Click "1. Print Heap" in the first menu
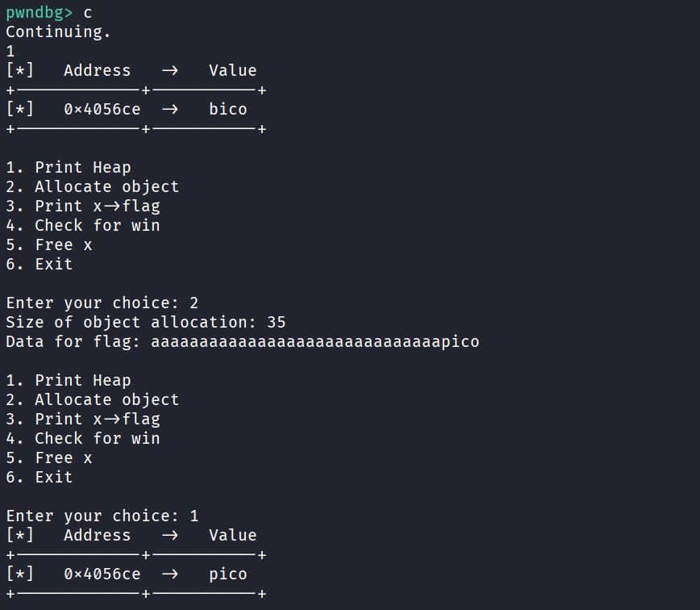The image size is (700, 610). click(x=68, y=168)
